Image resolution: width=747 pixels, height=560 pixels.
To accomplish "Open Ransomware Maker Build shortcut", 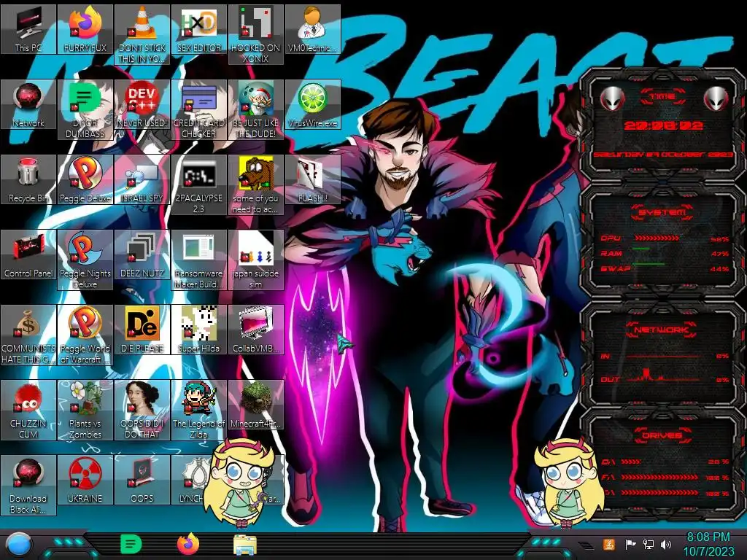I will 198,260.
